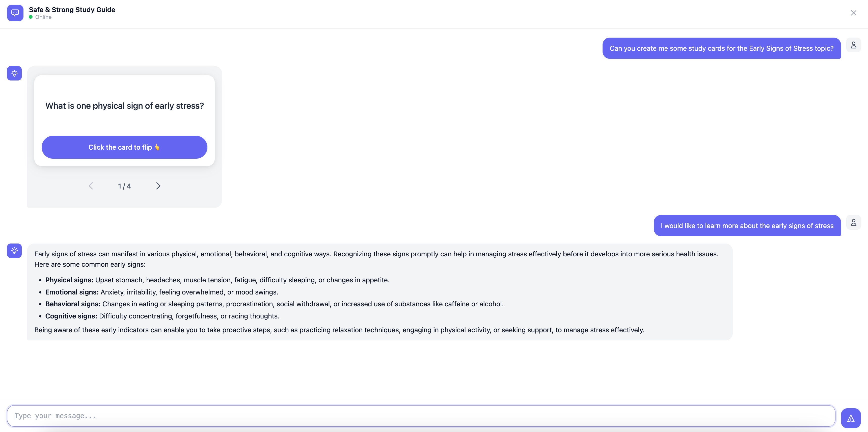The image size is (868, 432).
Task: Select the lightbulb icon beside the flashcard message
Action: coord(14,73)
